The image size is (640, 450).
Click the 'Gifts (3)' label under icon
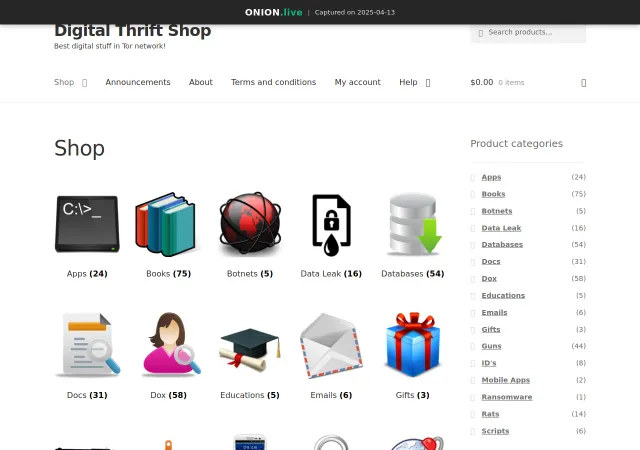coord(413,395)
